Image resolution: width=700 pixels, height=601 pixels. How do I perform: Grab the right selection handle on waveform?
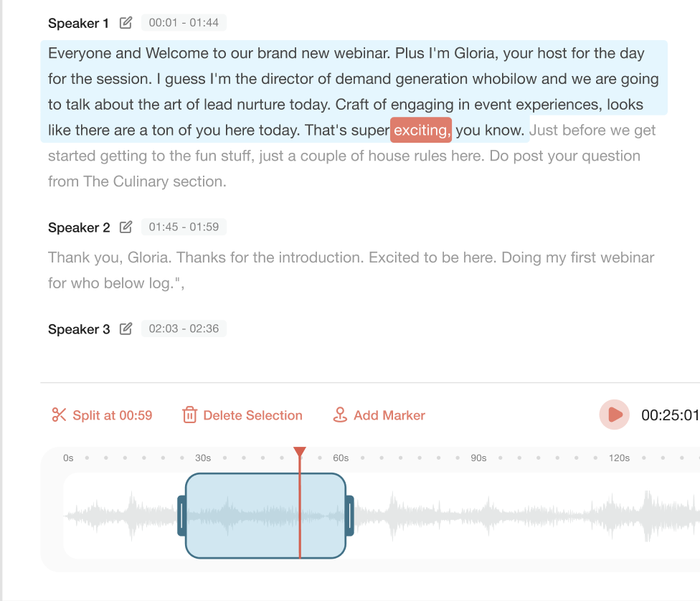click(x=350, y=516)
